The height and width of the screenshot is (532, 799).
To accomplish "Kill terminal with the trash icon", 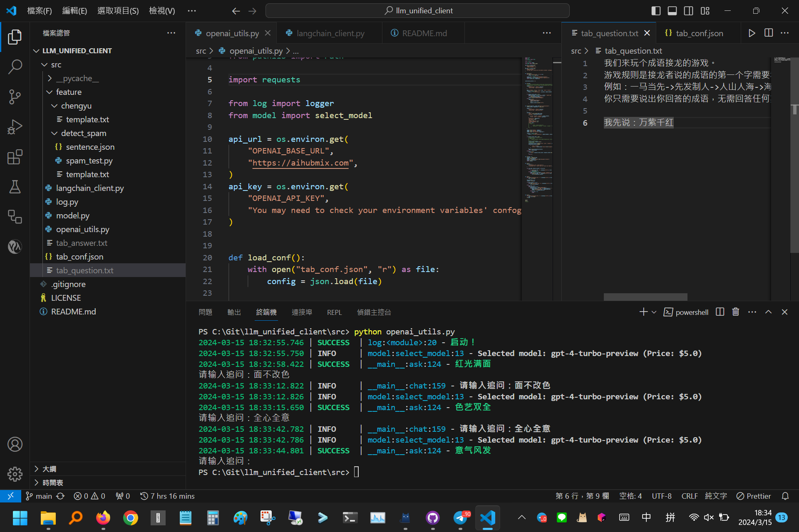I will click(735, 312).
